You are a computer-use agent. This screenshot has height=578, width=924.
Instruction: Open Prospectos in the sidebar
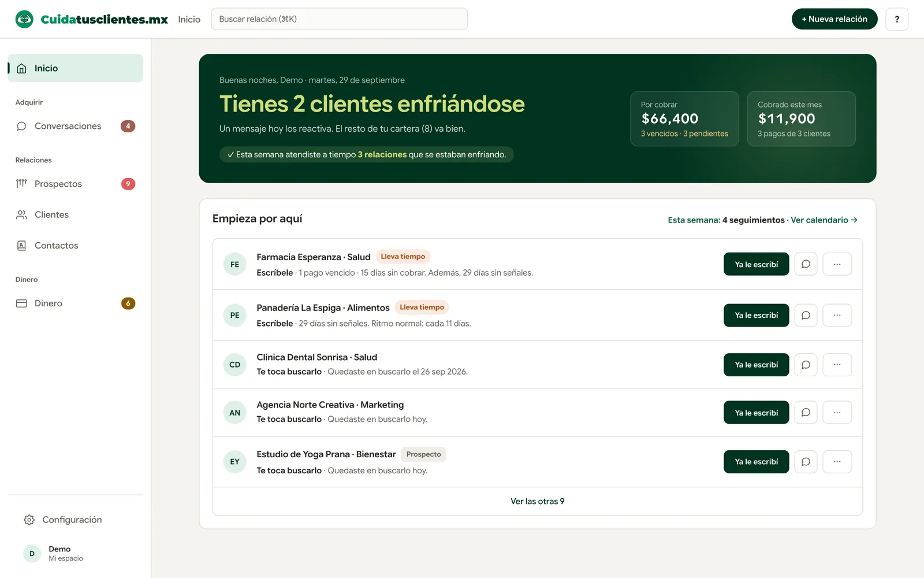click(x=75, y=184)
